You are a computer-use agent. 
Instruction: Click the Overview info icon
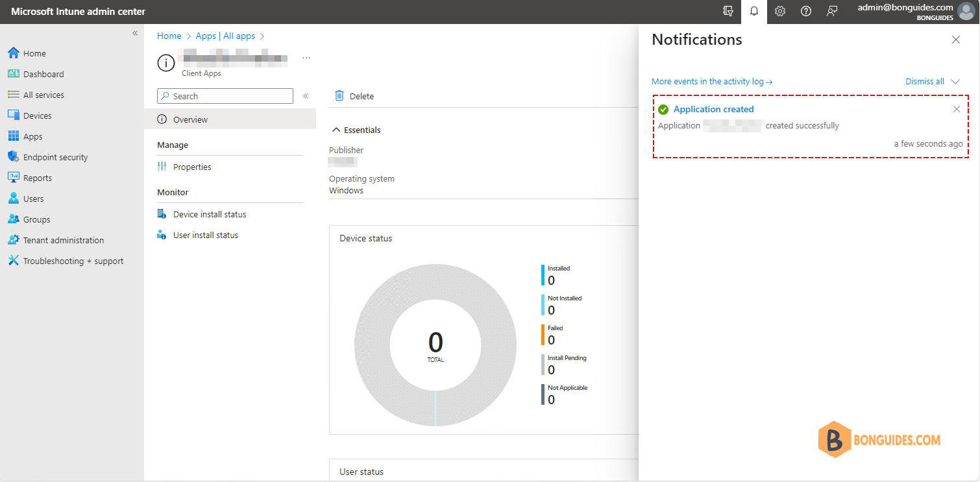point(162,119)
